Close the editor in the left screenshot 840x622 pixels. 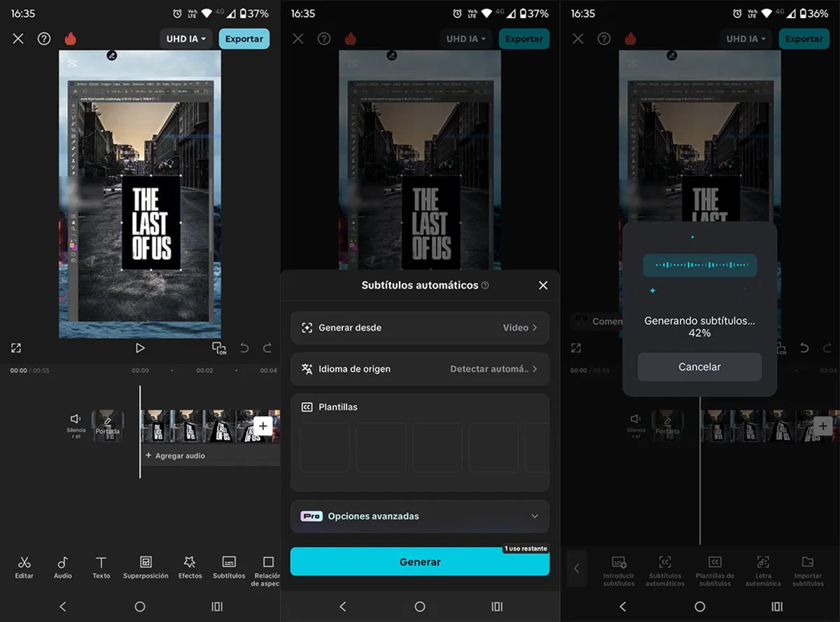[x=18, y=39]
